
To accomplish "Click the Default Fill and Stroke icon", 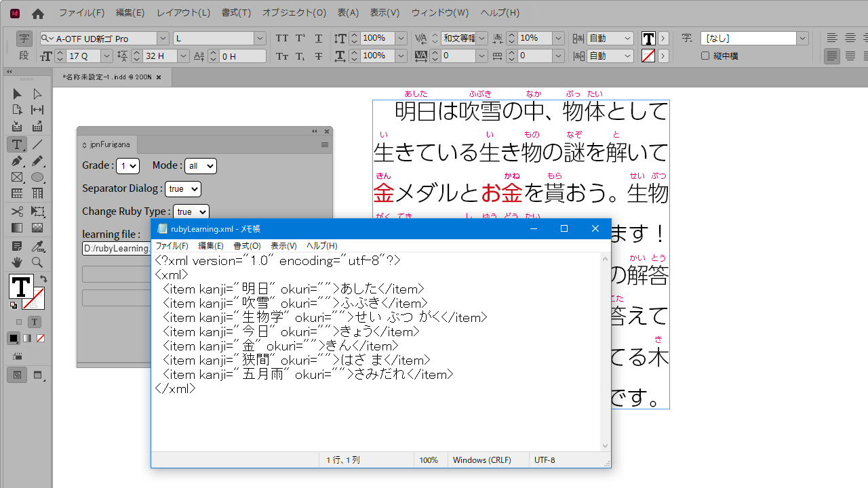I will click(x=14, y=305).
